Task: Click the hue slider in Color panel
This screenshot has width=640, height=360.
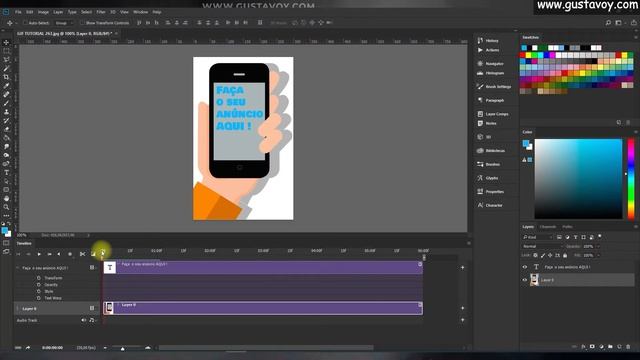Action: [631, 178]
